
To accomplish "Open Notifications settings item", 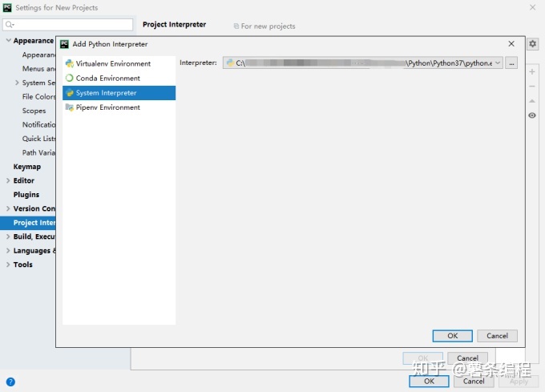I will pyautogui.click(x=38, y=124).
